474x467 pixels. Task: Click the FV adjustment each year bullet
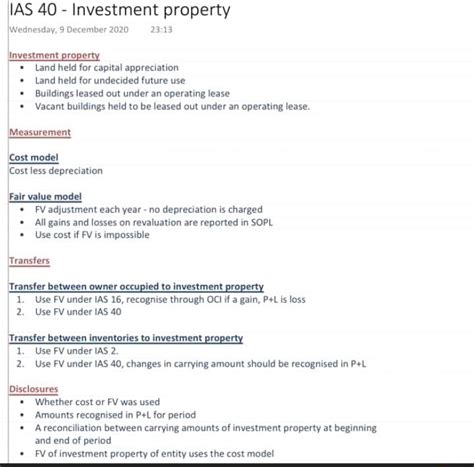pos(149,210)
